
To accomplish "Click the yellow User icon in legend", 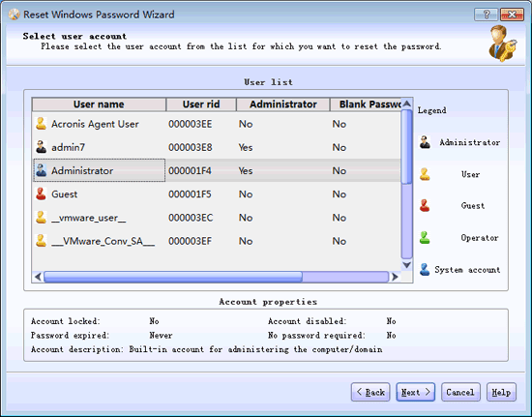I will pyautogui.click(x=425, y=174).
